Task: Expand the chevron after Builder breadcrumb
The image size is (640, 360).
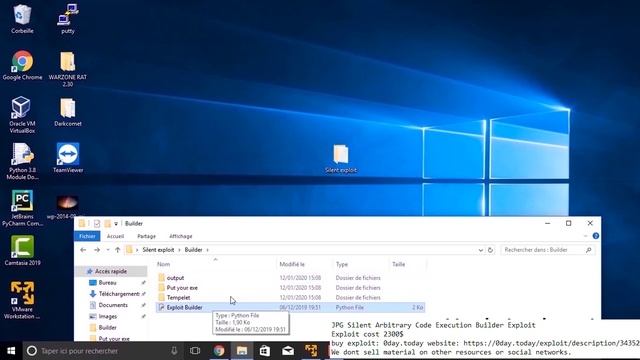Action: (207, 250)
